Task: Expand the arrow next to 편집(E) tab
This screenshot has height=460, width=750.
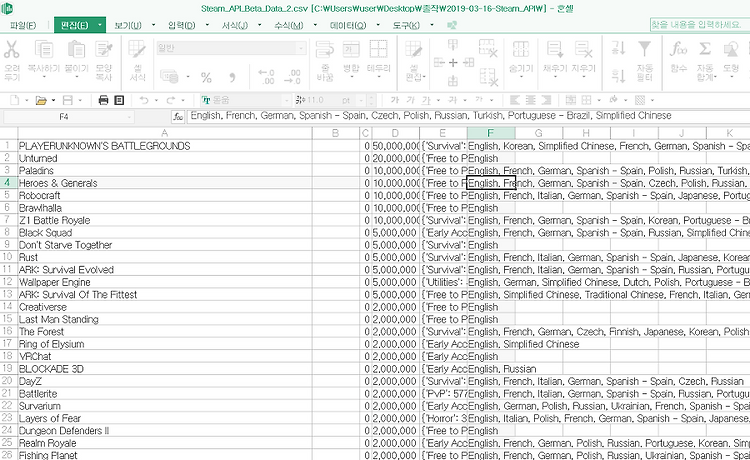Action: [x=99, y=25]
